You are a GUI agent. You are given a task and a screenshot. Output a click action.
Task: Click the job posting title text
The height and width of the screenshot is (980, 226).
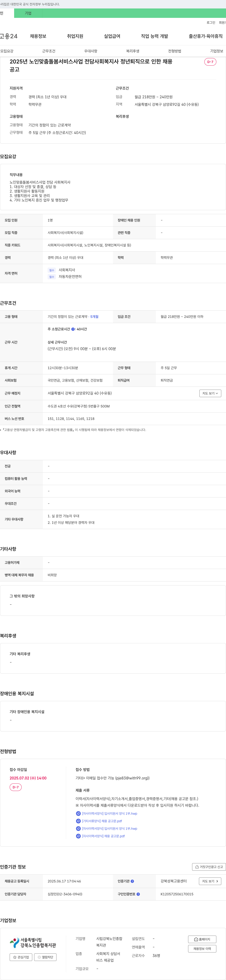pos(91,65)
